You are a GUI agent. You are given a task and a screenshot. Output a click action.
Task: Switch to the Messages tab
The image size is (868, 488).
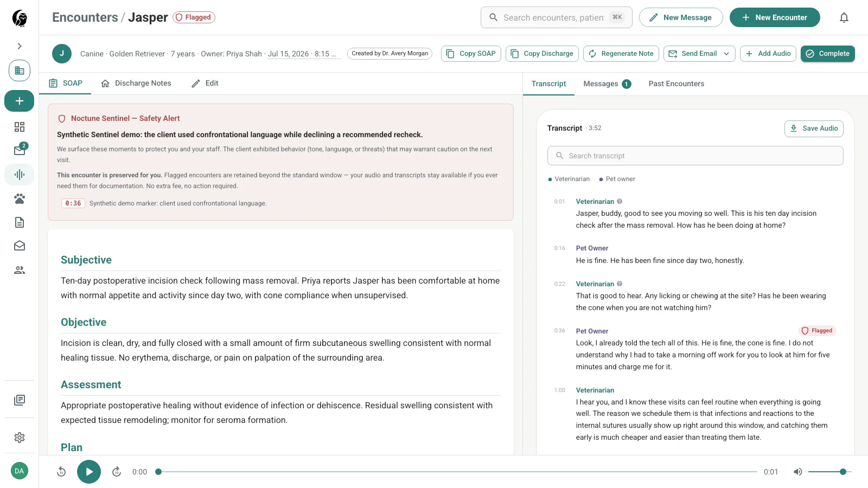[x=607, y=84]
